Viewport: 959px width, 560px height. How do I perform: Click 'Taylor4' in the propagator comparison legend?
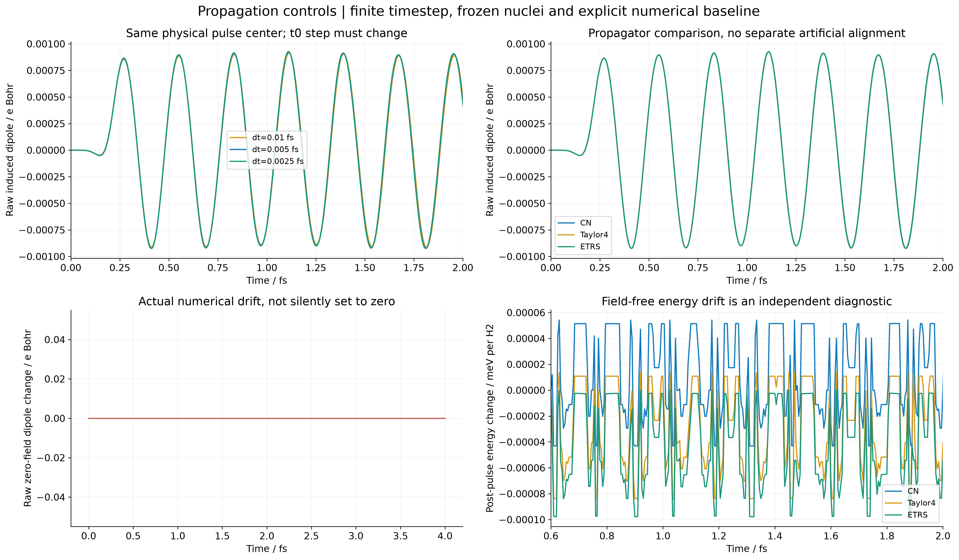(x=594, y=235)
